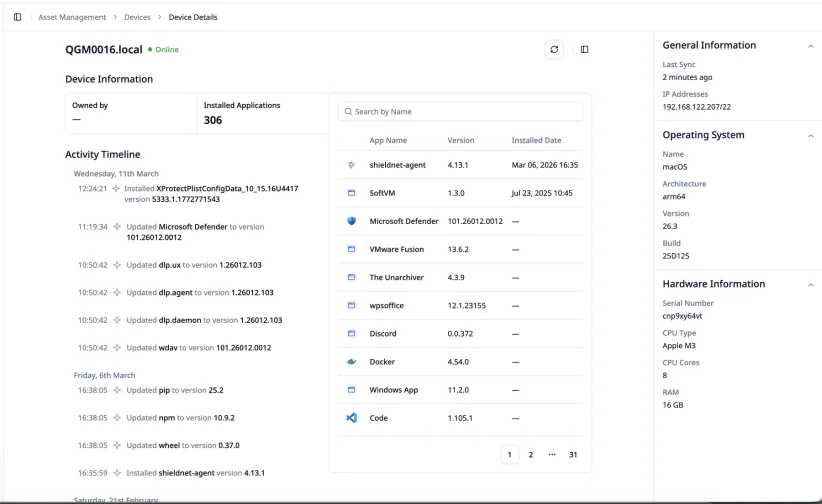Click the SoftVM app icon
This screenshot has height=504, width=822.
click(x=351, y=193)
